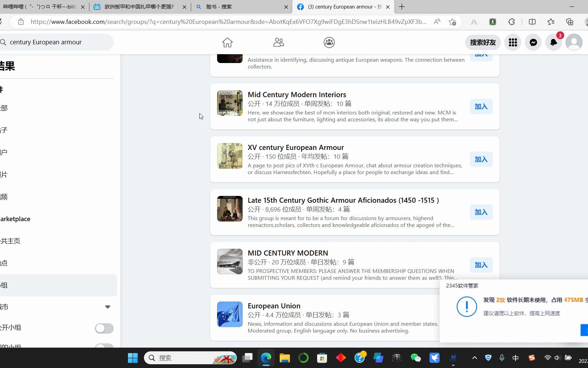Open WeChat from the taskbar
588x368 pixels.
pyautogui.click(x=415, y=358)
